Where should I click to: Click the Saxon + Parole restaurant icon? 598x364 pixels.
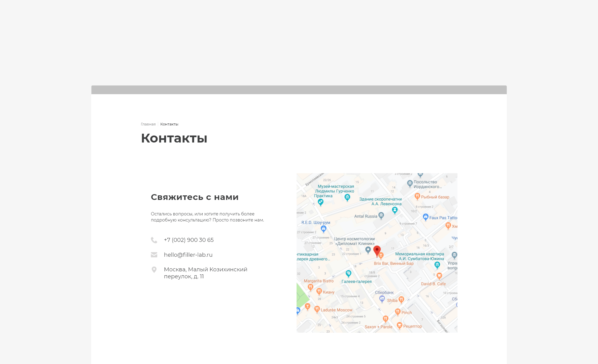point(385,319)
